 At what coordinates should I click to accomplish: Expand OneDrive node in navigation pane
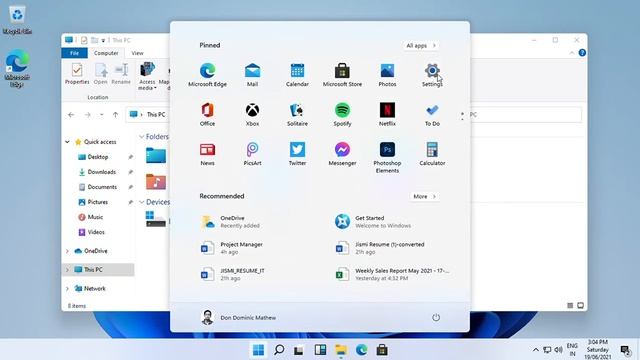coord(67,251)
